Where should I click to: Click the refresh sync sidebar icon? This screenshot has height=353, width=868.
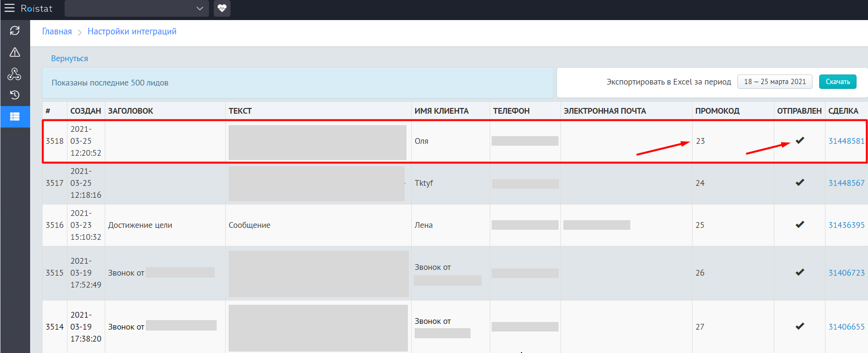point(15,31)
